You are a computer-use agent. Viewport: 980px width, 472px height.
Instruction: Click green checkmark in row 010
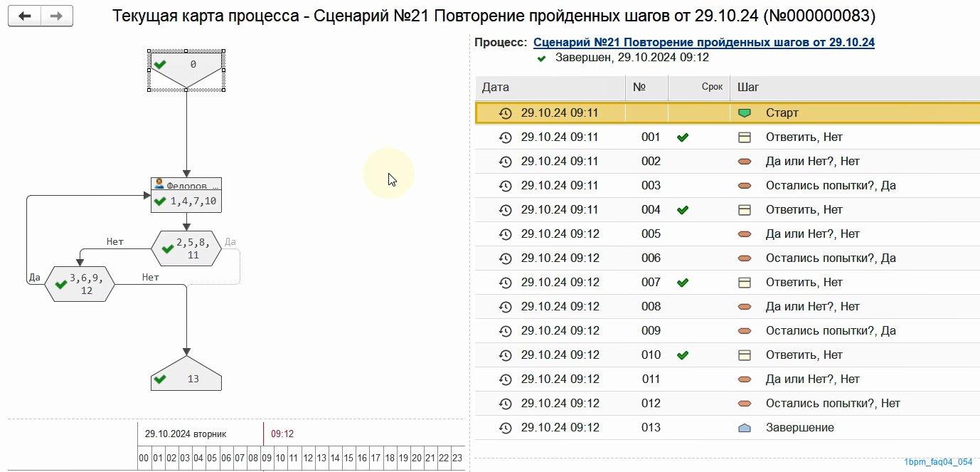click(x=683, y=355)
